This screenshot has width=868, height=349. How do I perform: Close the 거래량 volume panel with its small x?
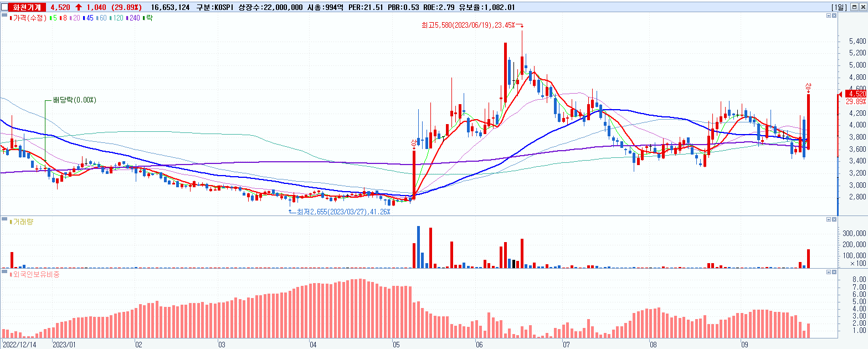tap(834, 220)
